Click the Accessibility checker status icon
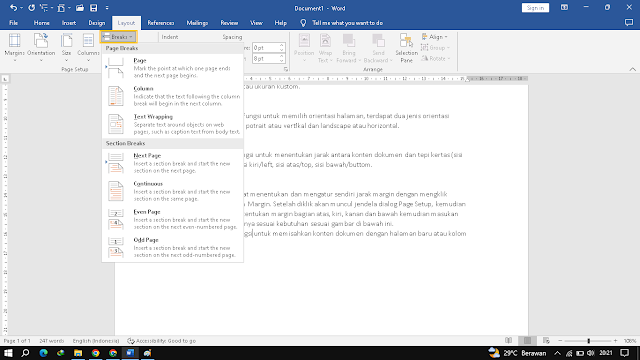Screen dimensions: 640x360 (131, 341)
